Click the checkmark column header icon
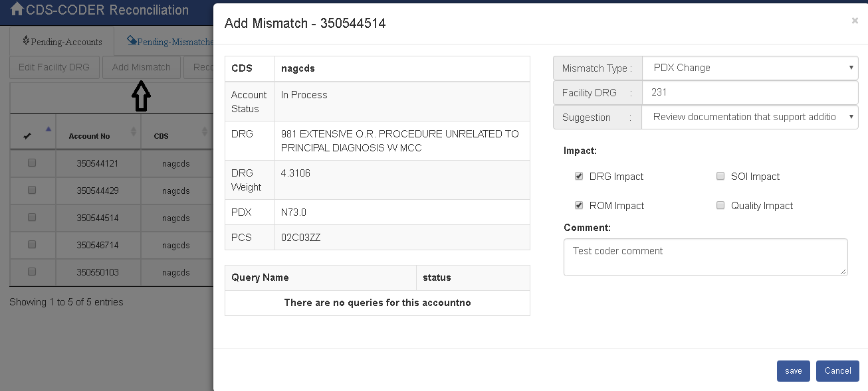Viewport: 868px width, 391px height. click(27, 136)
